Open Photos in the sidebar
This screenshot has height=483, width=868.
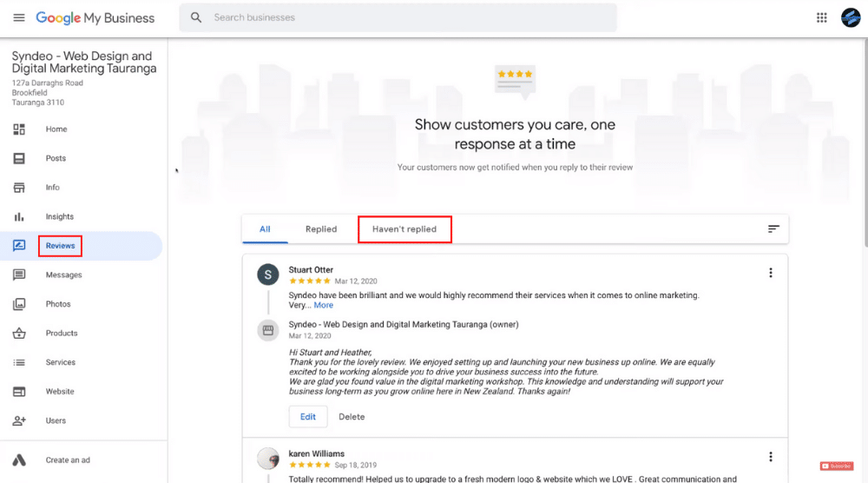tap(58, 304)
